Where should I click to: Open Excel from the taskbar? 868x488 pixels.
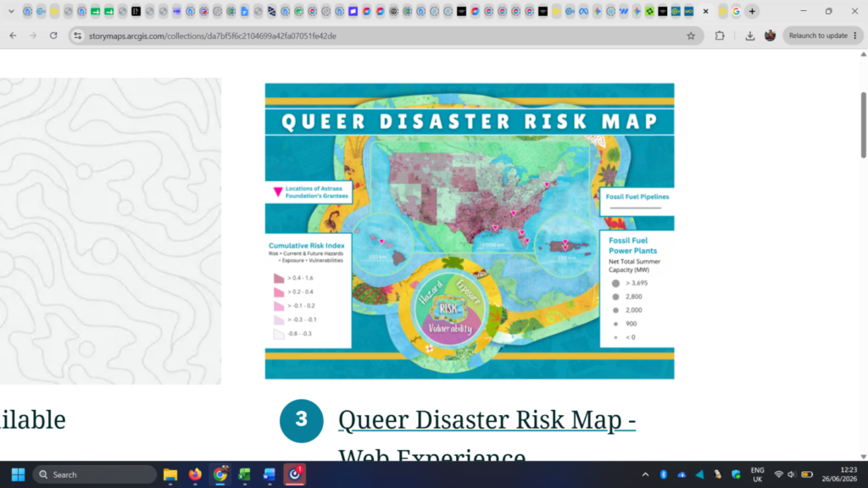tap(245, 474)
